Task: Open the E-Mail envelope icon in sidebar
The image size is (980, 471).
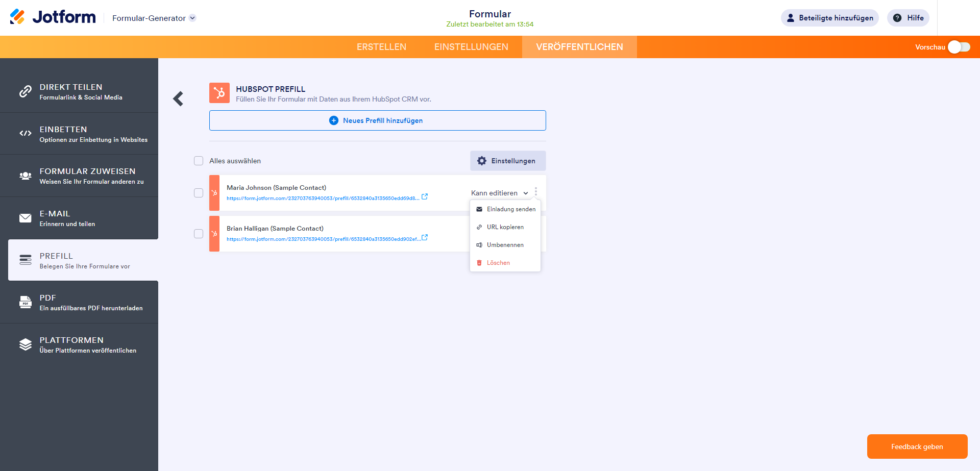Action: click(x=26, y=218)
